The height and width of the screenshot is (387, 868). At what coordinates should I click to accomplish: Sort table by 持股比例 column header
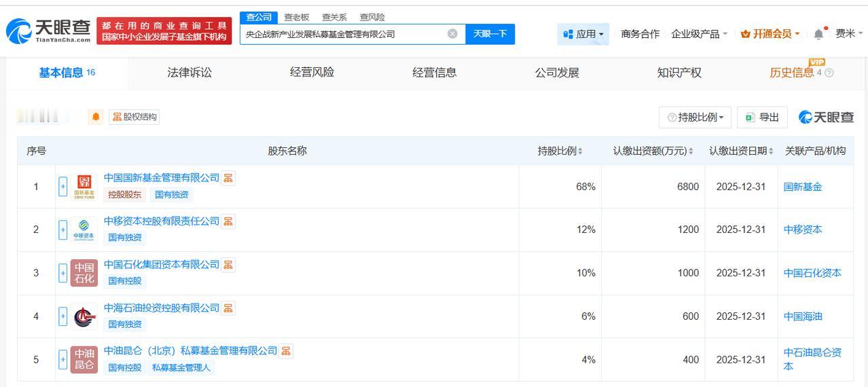click(560, 151)
